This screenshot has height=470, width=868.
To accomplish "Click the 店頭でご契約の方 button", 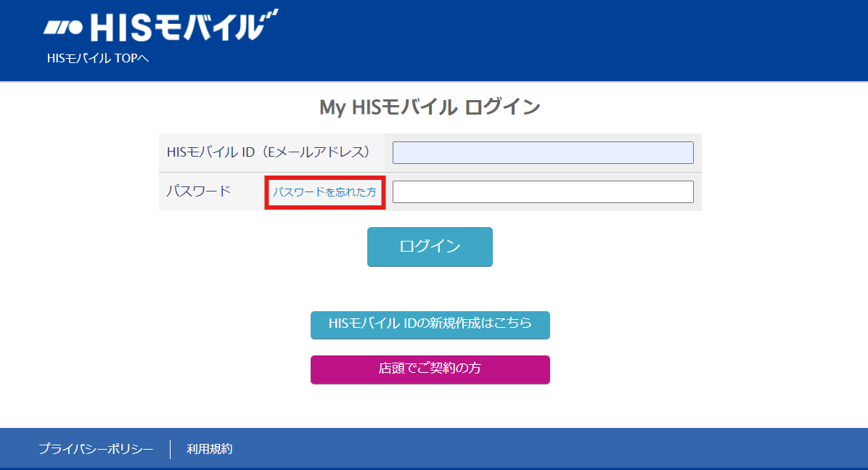I will coord(430,369).
